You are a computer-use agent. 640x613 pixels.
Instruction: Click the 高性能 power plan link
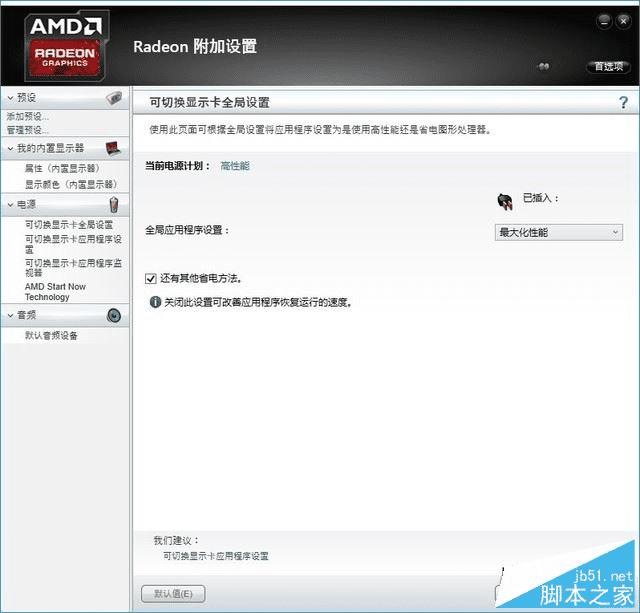coord(235,166)
